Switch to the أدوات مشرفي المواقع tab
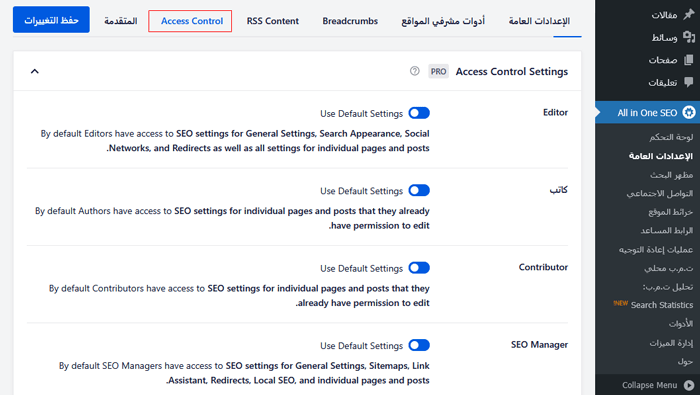Screen dimensions: 700x395 (443, 21)
